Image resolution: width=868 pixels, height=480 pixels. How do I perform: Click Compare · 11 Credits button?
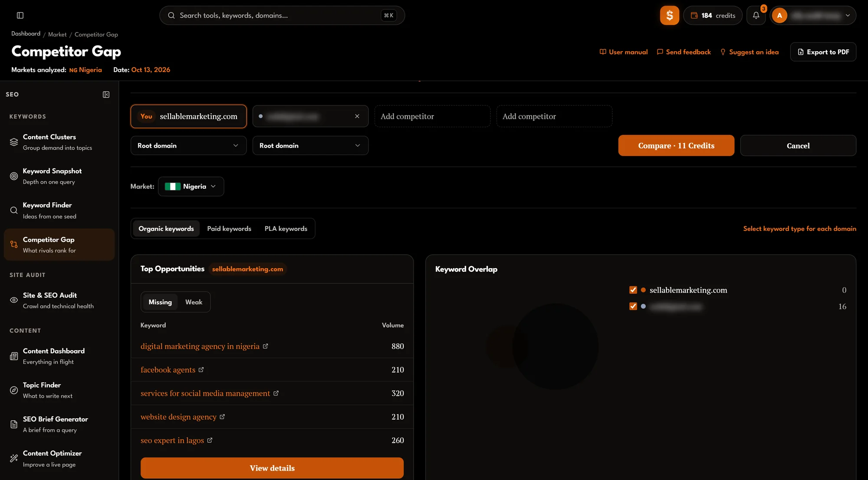(676, 145)
